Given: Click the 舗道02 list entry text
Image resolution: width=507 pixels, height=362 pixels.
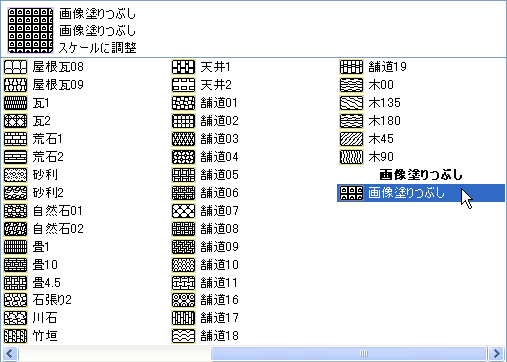Looking at the screenshot, I should 219,121.
